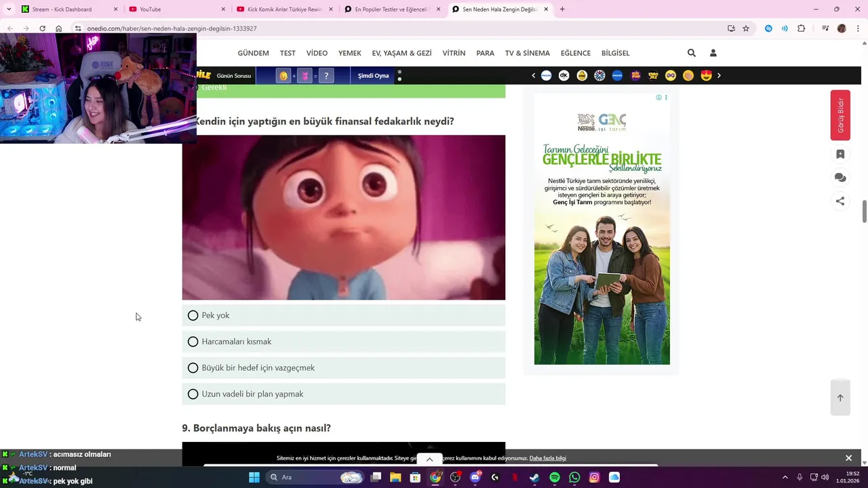Open the VİDEO navigation item
Image resolution: width=868 pixels, height=488 pixels.
(317, 53)
